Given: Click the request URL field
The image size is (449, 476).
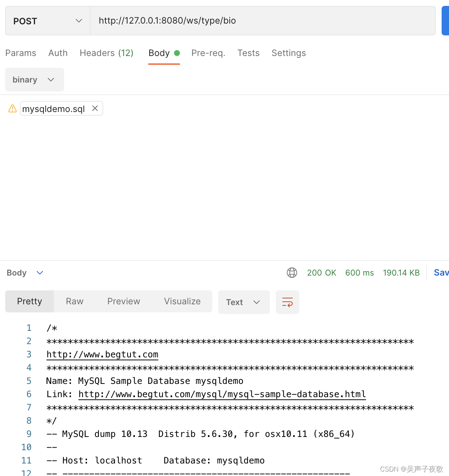Looking at the screenshot, I should 263,21.
